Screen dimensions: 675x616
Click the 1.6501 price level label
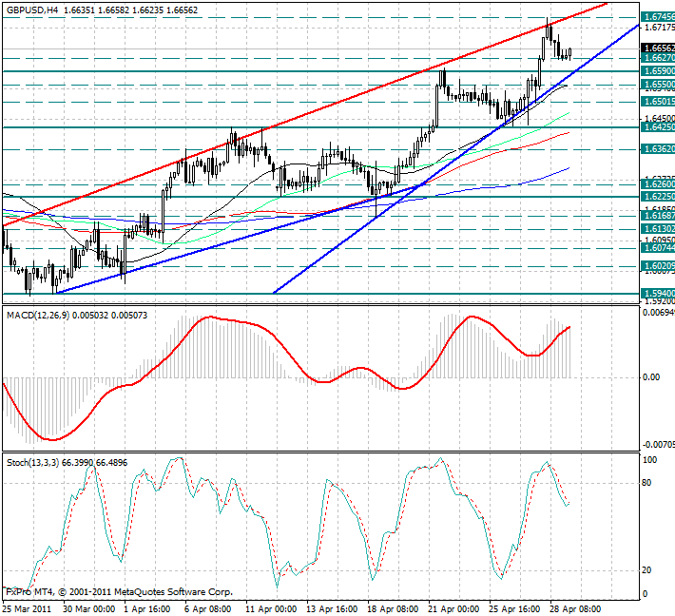pos(658,102)
